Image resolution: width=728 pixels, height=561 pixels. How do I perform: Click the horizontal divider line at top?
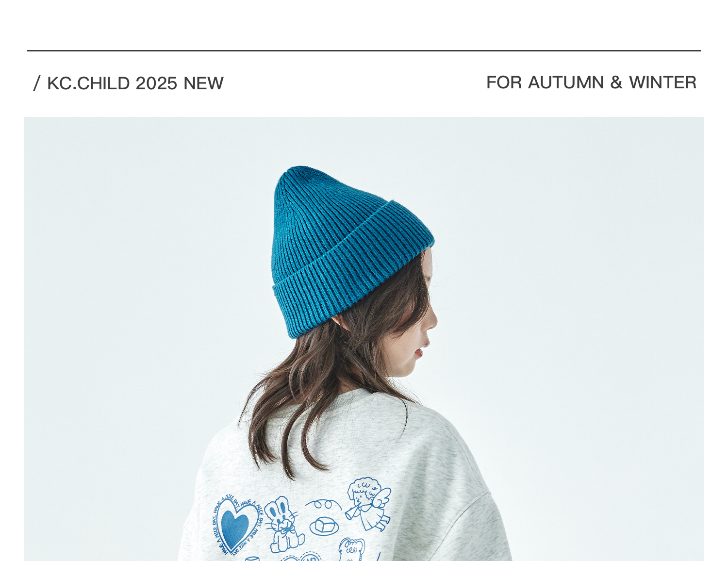[364, 50]
